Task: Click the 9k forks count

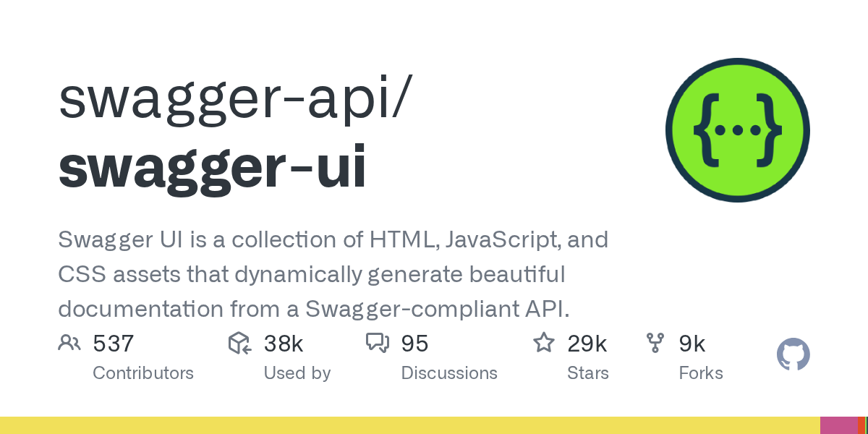Action: [x=692, y=344]
